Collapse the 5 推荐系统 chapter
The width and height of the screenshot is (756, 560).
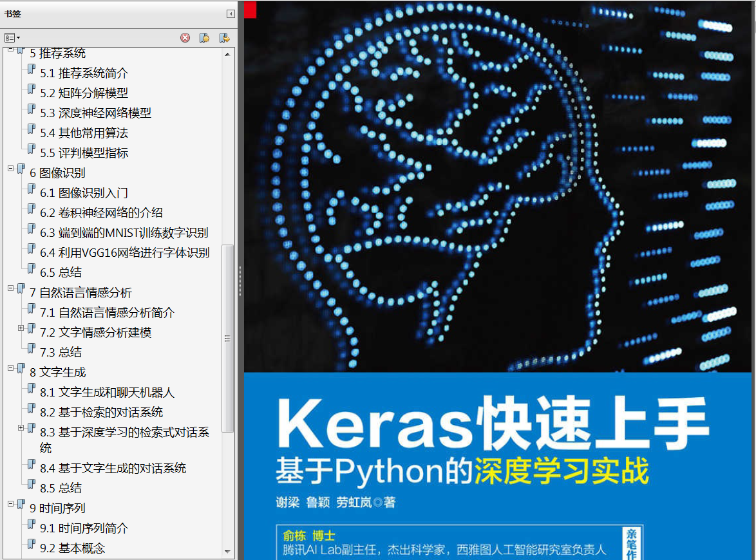coord(10,49)
